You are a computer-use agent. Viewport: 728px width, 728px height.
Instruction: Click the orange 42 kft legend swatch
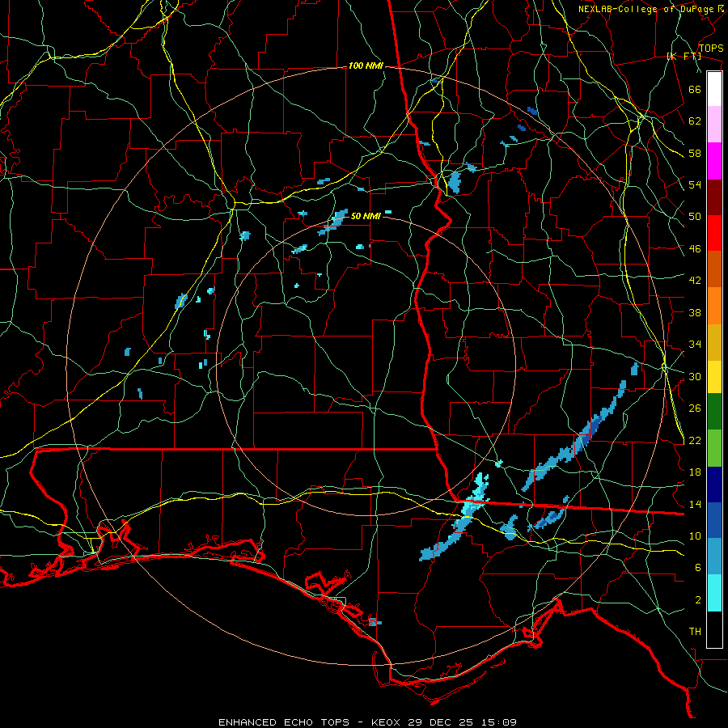tap(714, 306)
